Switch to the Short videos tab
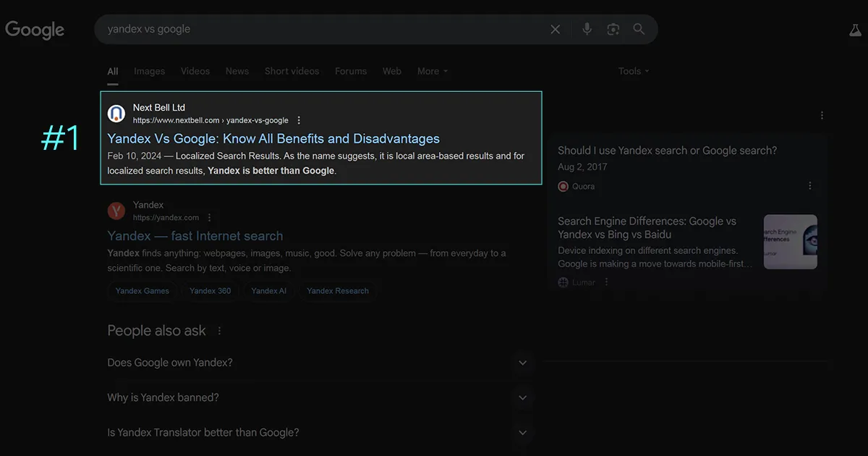Screen dimensions: 868x456 292,71
